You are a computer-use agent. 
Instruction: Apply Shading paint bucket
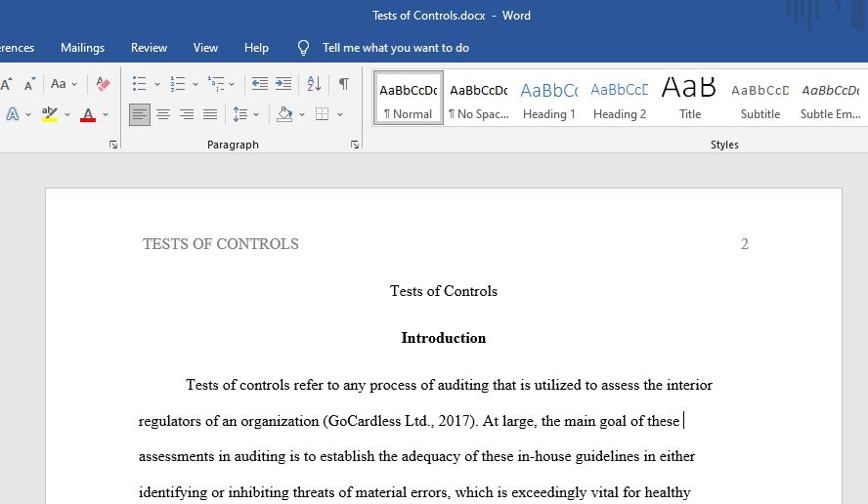tap(284, 114)
